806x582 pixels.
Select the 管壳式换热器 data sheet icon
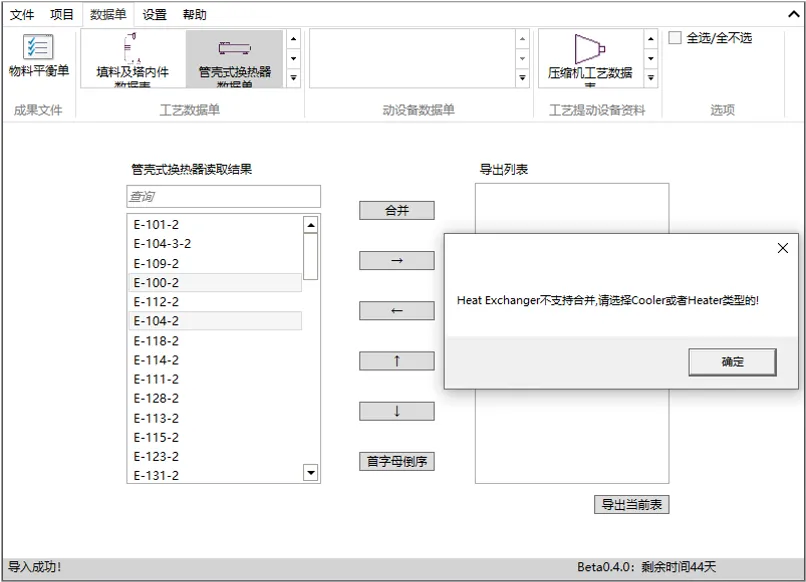pos(234,59)
